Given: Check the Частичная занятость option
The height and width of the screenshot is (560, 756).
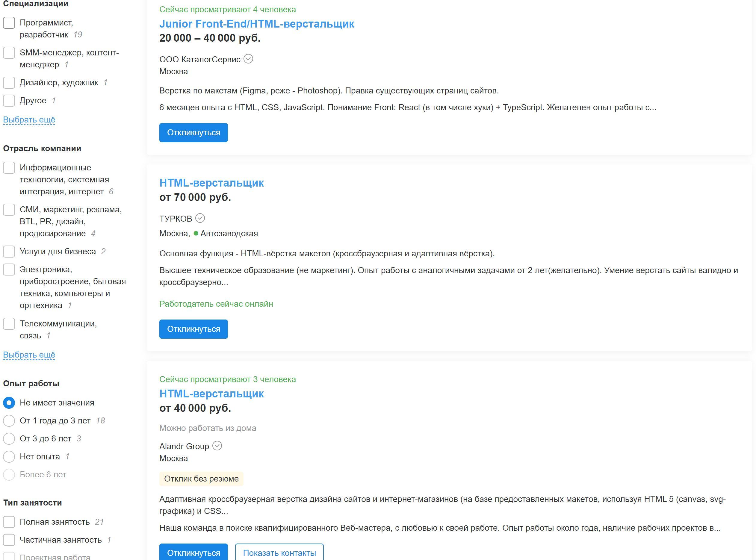Looking at the screenshot, I should (x=9, y=540).
